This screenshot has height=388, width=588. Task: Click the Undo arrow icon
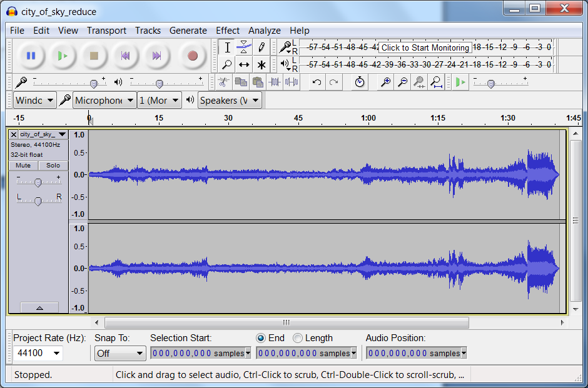coord(317,82)
